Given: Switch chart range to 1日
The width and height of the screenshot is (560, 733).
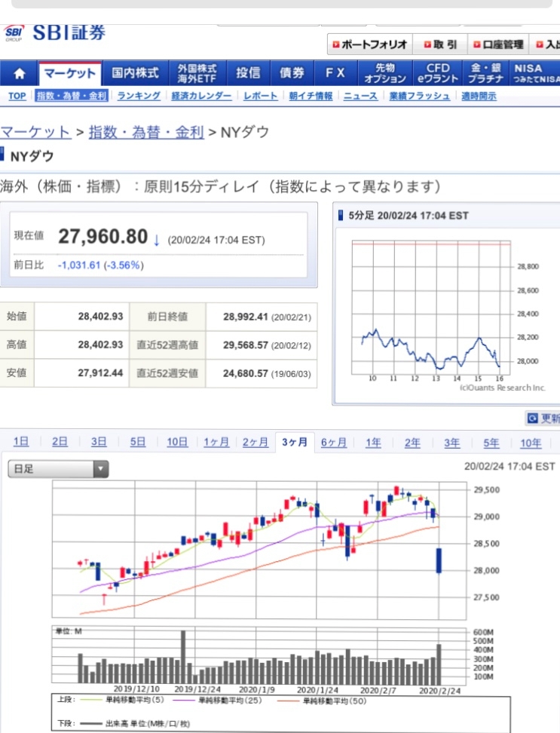Looking at the screenshot, I should point(21,442).
